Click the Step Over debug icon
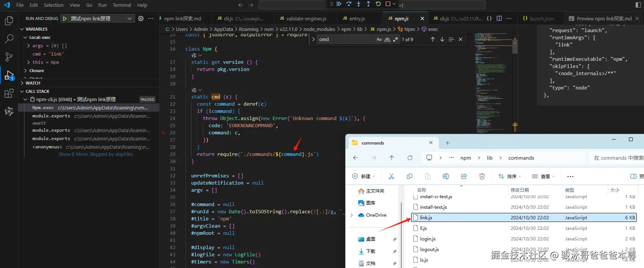Screen dimensions: 644x268 coord(349,4)
